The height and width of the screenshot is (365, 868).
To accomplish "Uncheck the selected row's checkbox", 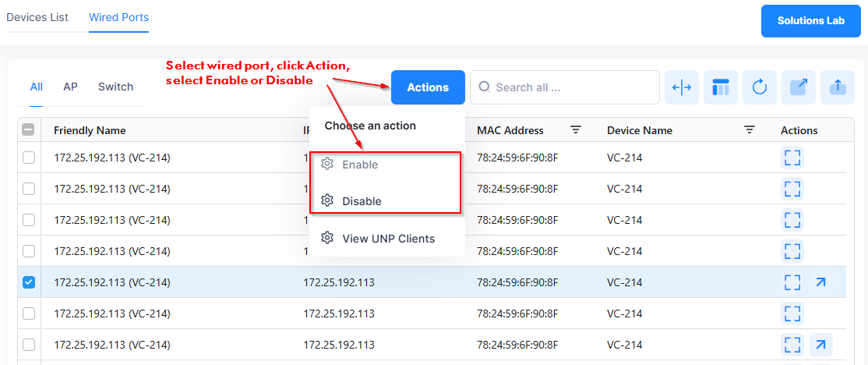I will pos(29,282).
